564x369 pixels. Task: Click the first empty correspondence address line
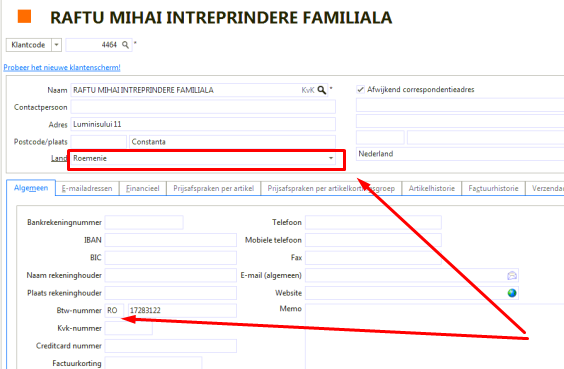[x=460, y=106]
